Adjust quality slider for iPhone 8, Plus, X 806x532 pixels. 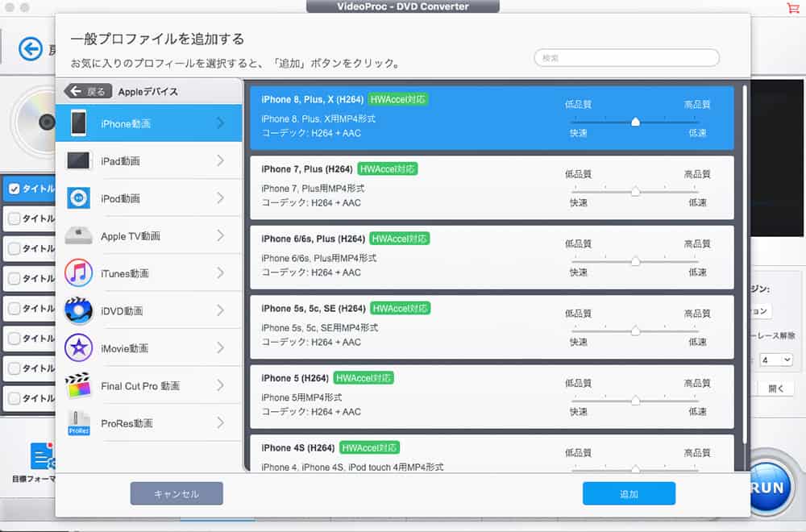click(x=635, y=122)
